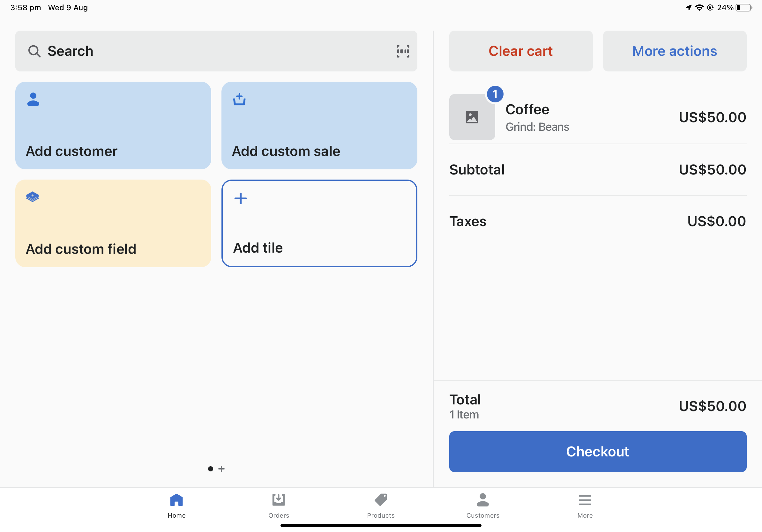Tap the Add customer tile
The height and width of the screenshot is (532, 762).
pos(113,126)
